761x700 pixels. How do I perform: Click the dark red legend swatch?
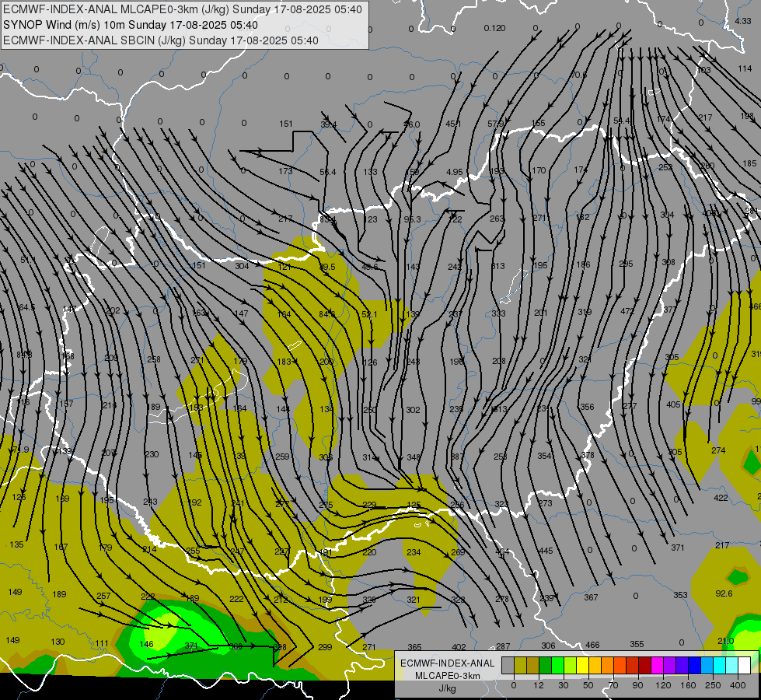pos(645,666)
